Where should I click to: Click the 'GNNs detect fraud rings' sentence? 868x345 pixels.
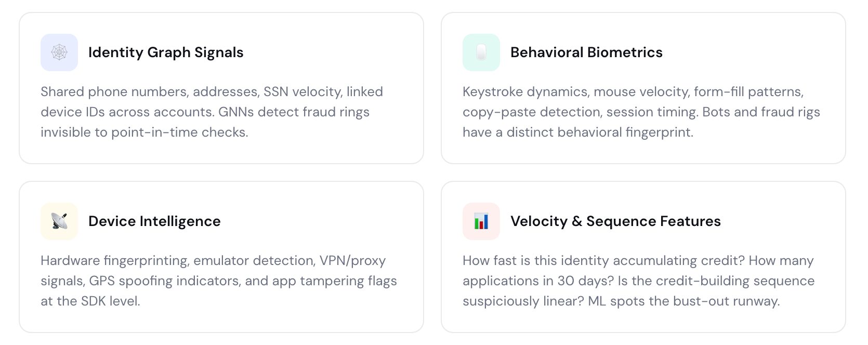pos(294,112)
